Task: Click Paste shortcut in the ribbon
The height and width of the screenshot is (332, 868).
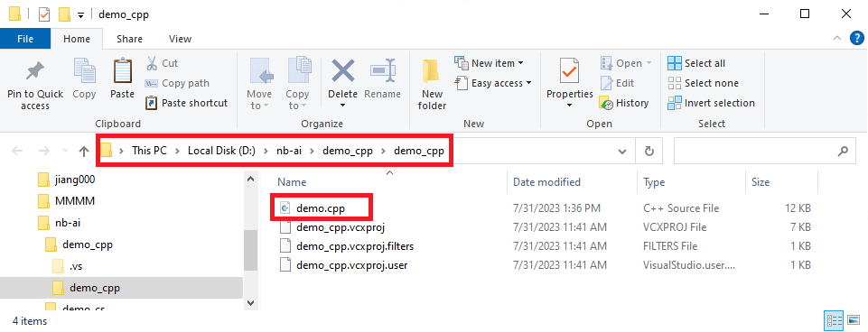Action: click(187, 103)
